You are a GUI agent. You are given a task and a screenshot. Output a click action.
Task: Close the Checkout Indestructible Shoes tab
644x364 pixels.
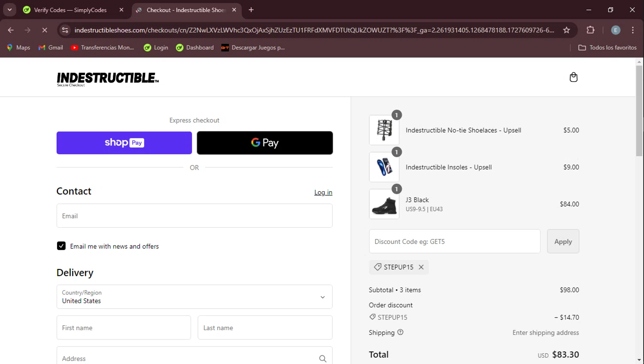click(234, 10)
